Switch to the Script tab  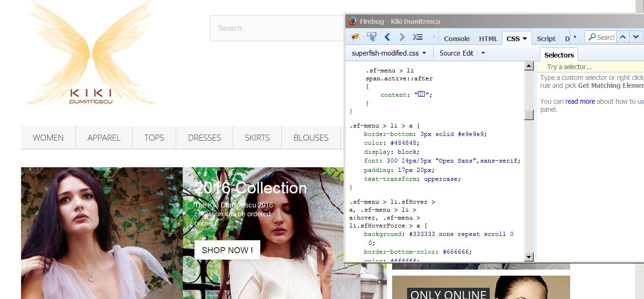click(x=546, y=39)
